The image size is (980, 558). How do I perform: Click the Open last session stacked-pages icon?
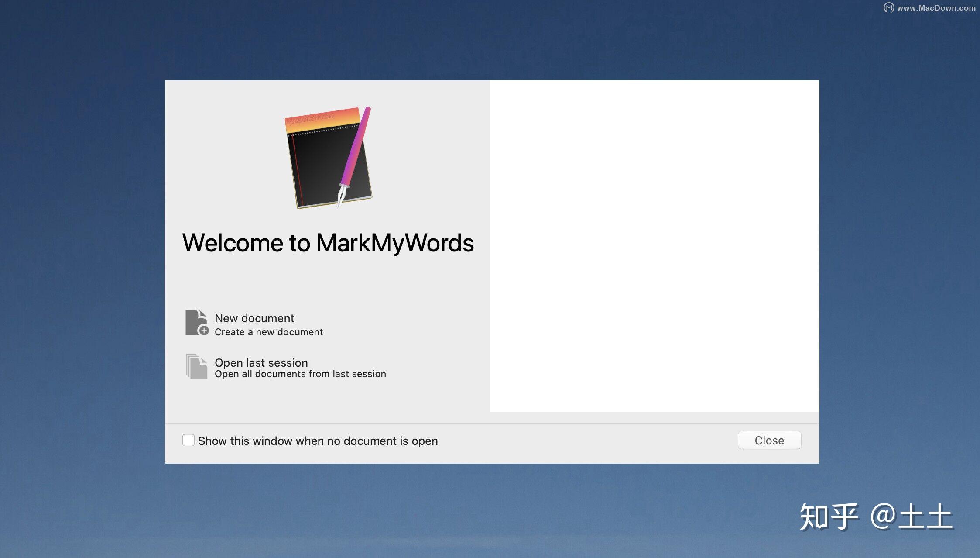[x=197, y=367]
